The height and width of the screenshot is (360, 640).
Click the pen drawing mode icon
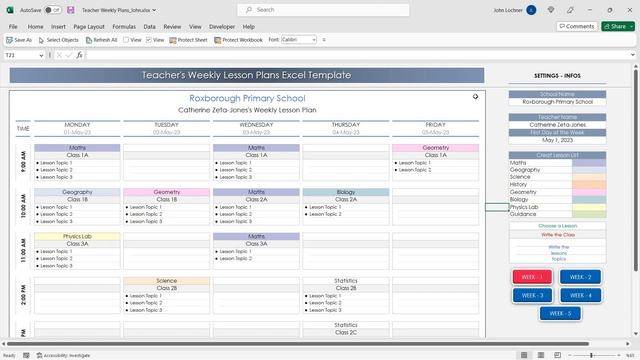[x=570, y=10]
